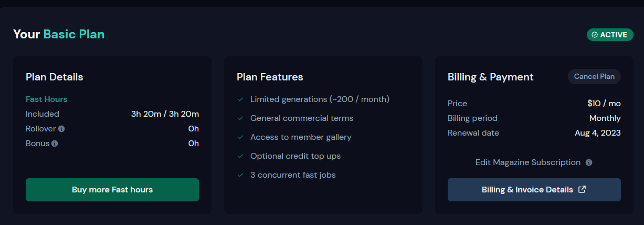Click the info icon next to Rollover
This screenshot has height=225, width=644.
62,129
